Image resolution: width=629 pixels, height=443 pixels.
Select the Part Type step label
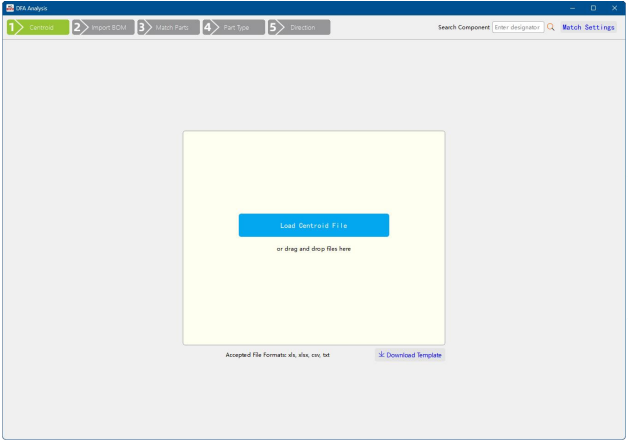tap(237, 27)
